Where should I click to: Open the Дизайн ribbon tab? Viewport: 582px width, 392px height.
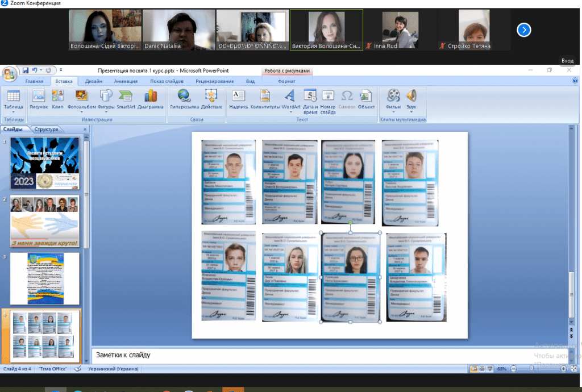click(94, 81)
